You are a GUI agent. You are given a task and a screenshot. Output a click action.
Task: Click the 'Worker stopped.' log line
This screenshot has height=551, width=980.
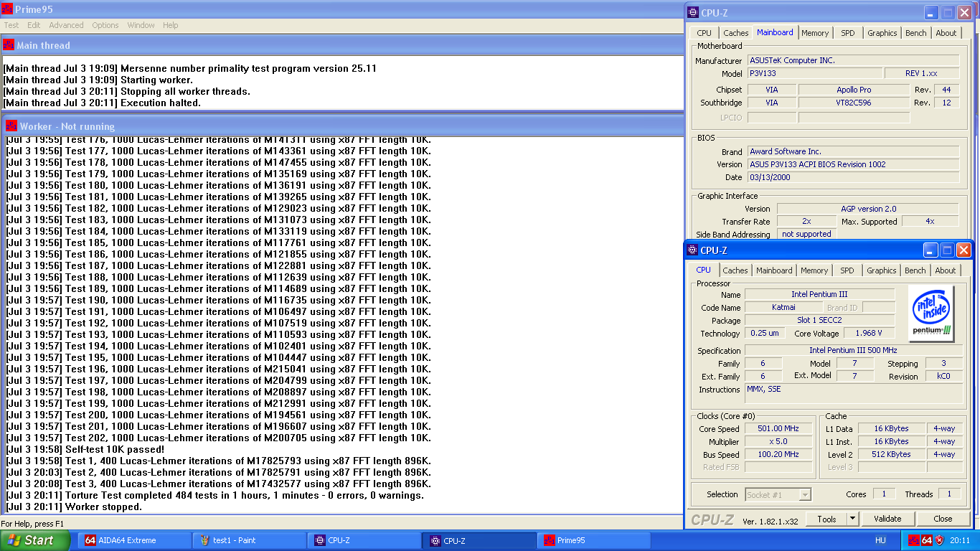[x=74, y=507]
